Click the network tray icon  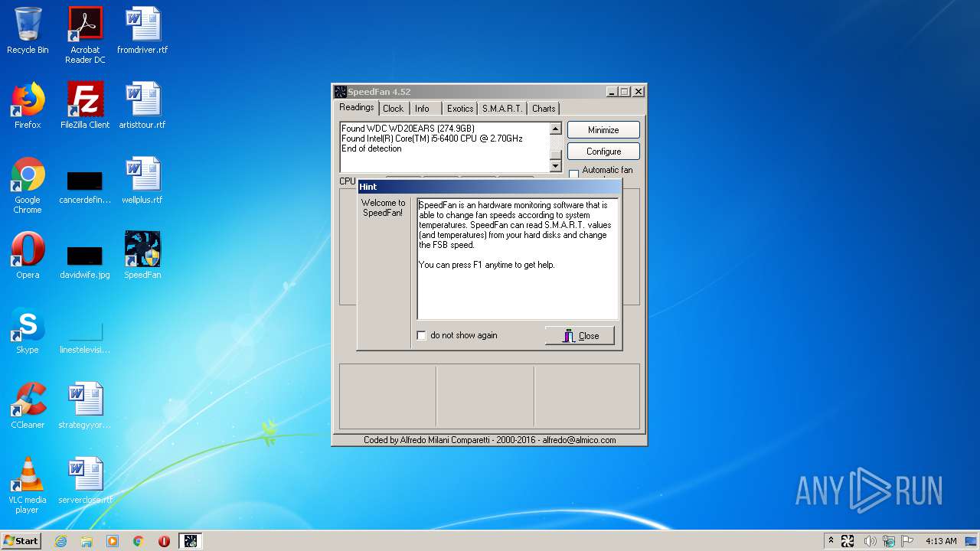click(889, 541)
